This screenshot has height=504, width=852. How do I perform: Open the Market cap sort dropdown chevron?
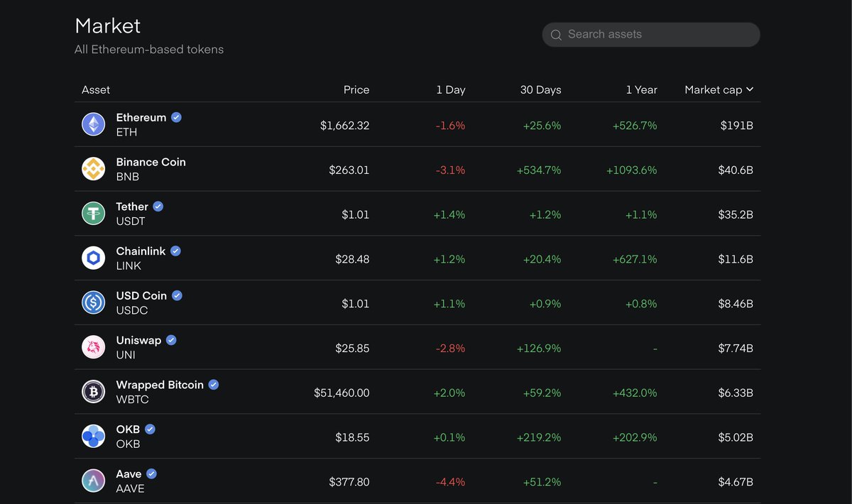click(750, 89)
